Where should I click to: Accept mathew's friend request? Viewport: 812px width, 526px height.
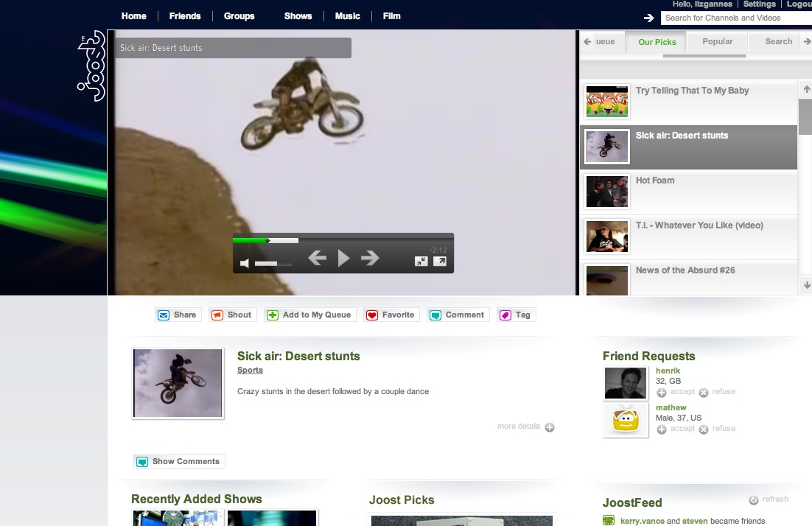click(676, 429)
